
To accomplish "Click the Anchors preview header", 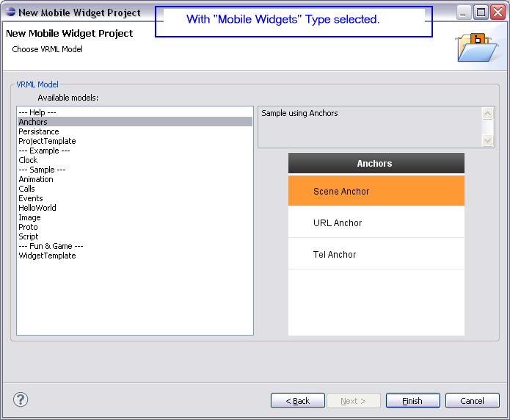I will [x=376, y=163].
